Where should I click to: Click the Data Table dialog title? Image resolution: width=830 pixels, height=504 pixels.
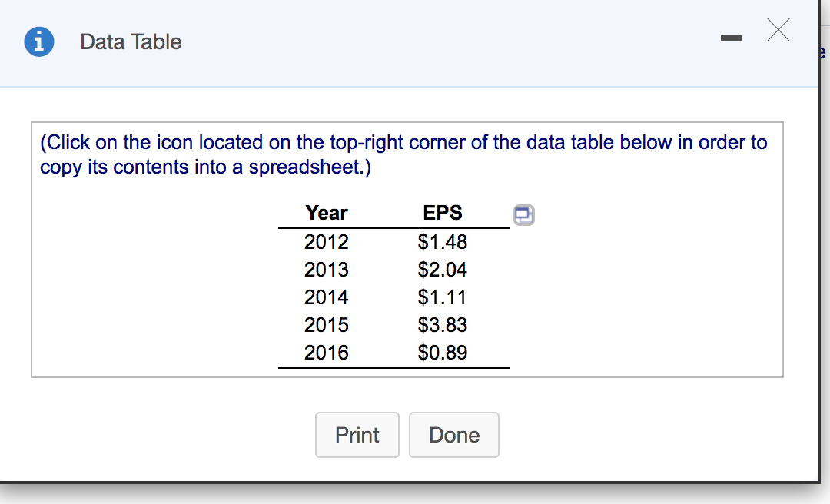pos(131,41)
